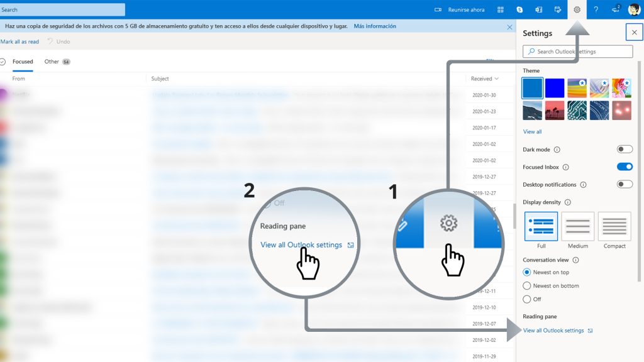Choose the red bokeh lights theme swatch
This screenshot has height=362, width=644.
(621, 111)
